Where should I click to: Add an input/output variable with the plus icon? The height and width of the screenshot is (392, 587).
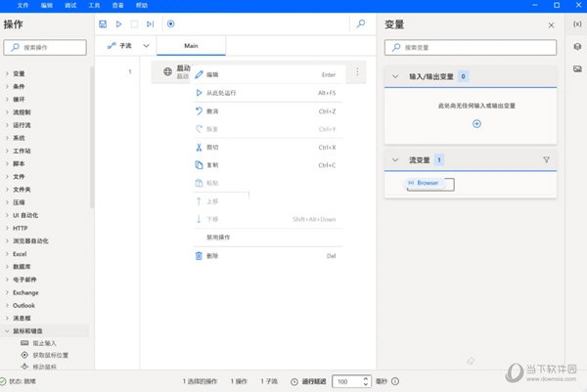[x=476, y=124]
